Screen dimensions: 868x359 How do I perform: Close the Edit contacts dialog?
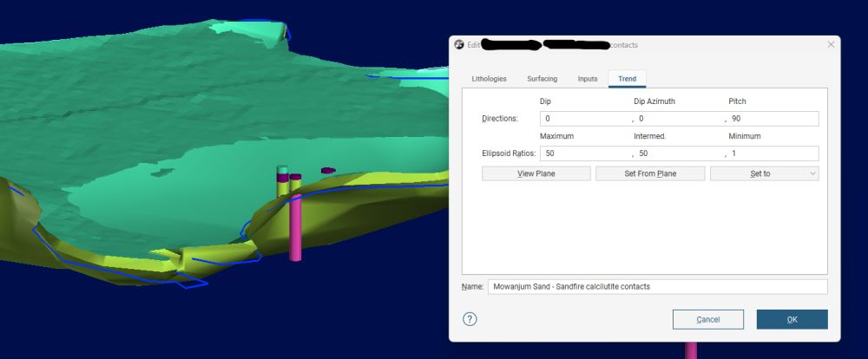point(831,45)
